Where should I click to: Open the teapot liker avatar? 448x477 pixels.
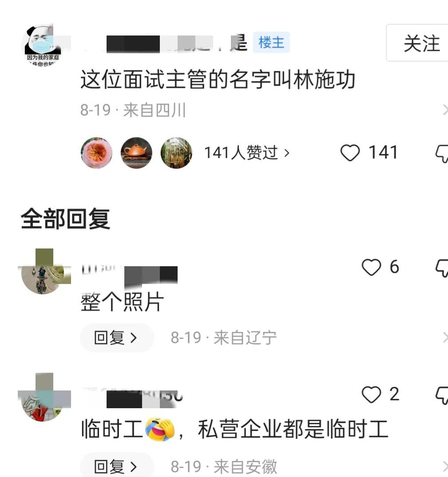pos(136,153)
